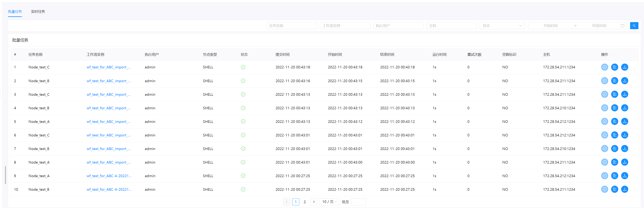View log for row 1 Node_test_C
The height and width of the screenshot is (208, 644).
[614, 67]
